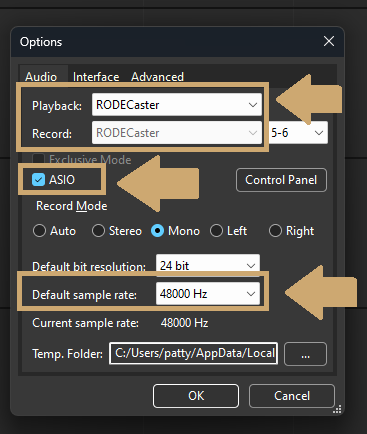Select the Auto record mode
The image size is (367, 434).
pos(39,231)
